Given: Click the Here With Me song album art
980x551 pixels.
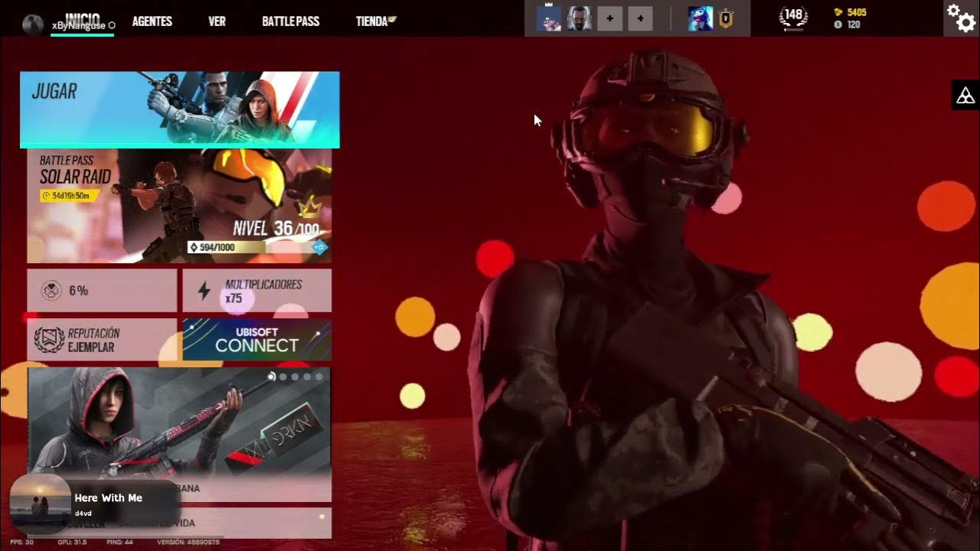Looking at the screenshot, I should point(41,504).
